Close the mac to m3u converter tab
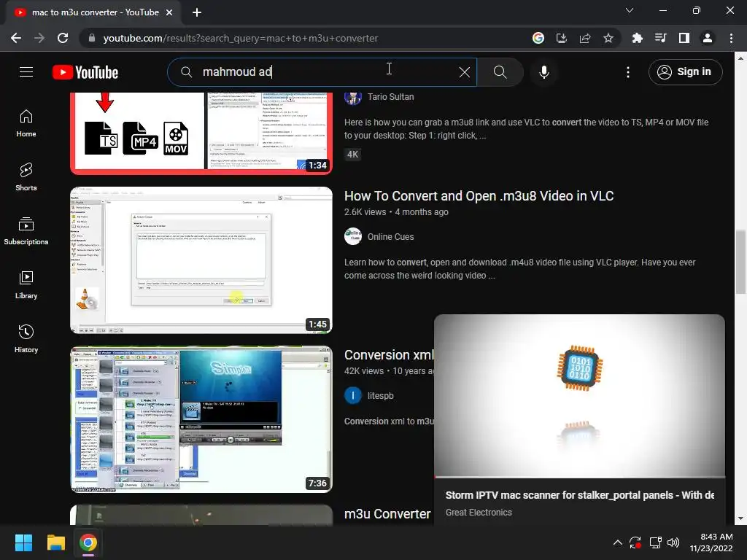This screenshot has height=560, width=747. [x=169, y=12]
